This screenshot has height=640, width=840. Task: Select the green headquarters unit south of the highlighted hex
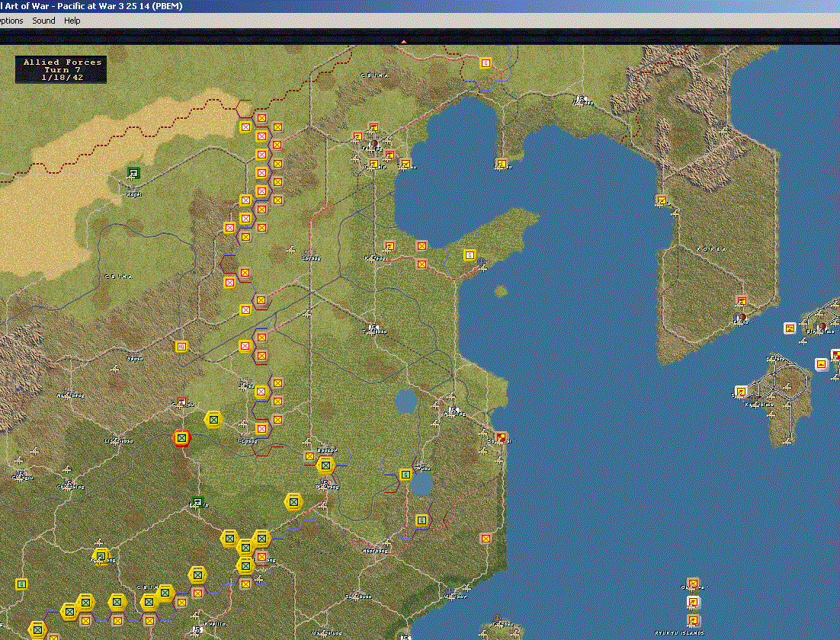[197, 502]
